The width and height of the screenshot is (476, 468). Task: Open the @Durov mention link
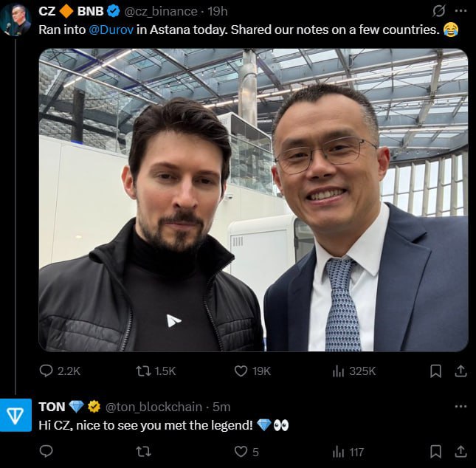[112, 30]
